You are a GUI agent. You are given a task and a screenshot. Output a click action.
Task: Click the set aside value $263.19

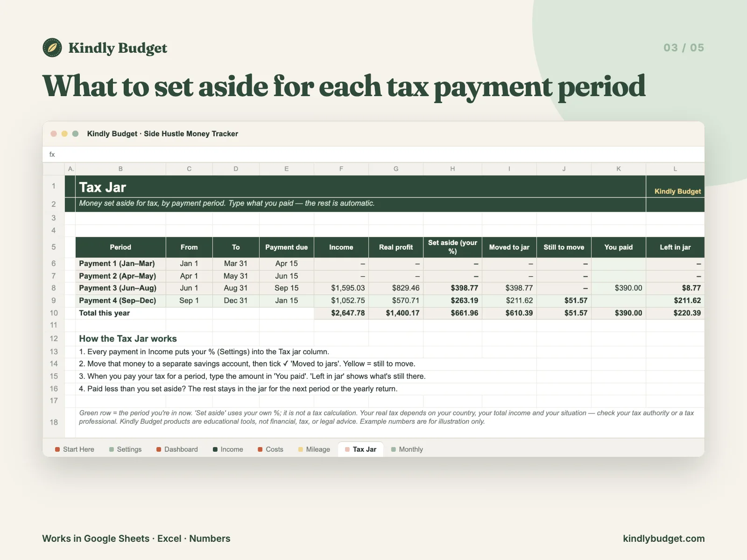tap(452, 301)
